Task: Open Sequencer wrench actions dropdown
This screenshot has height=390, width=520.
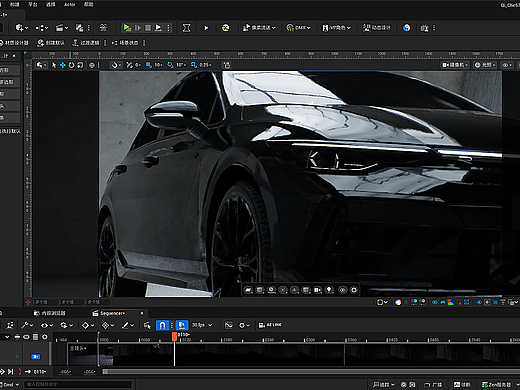Action: [x=27, y=325]
